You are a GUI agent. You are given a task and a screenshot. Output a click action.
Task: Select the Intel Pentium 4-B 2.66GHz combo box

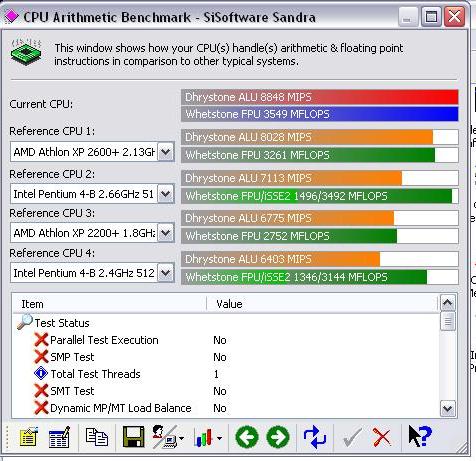(x=92, y=194)
